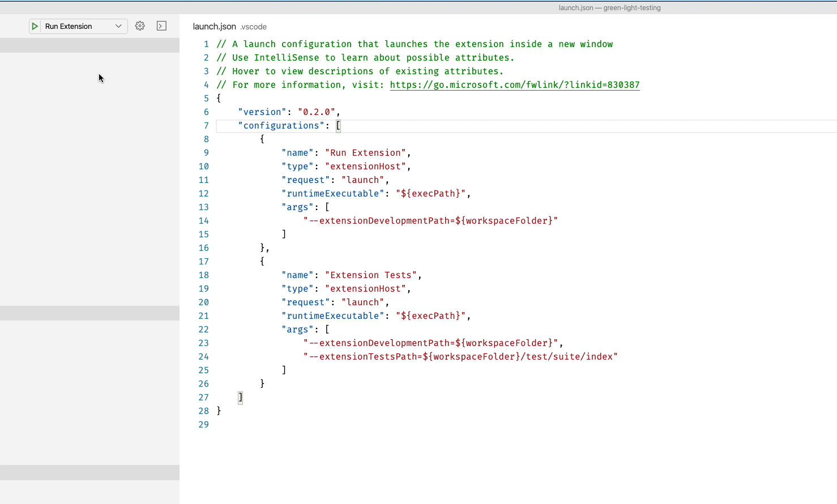Click the "extensionHost" type value on line 10
837x504 pixels.
(x=366, y=166)
